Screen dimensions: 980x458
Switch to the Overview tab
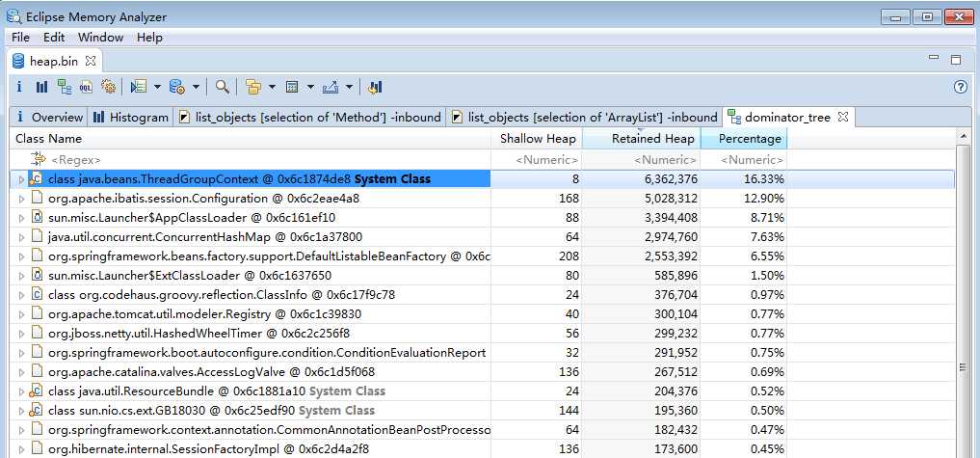pyautogui.click(x=48, y=117)
